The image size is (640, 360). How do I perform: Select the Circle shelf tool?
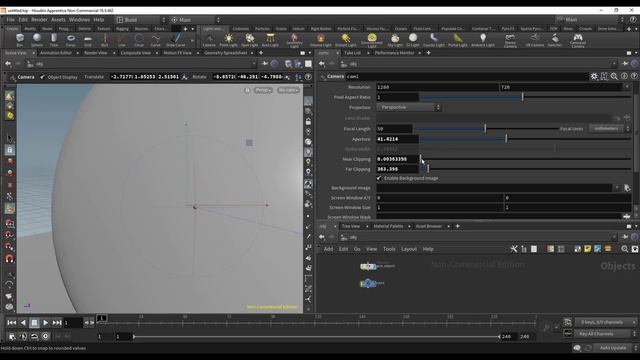click(139, 40)
